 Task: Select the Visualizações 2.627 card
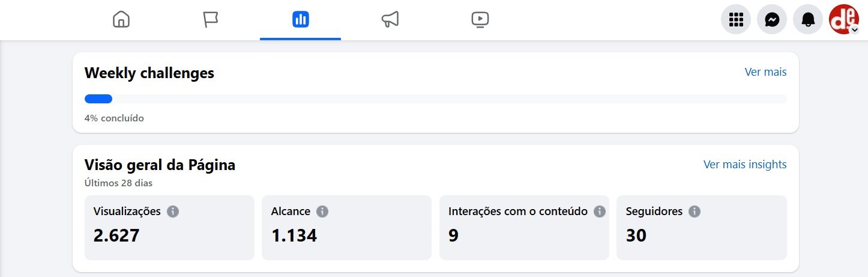(x=169, y=228)
